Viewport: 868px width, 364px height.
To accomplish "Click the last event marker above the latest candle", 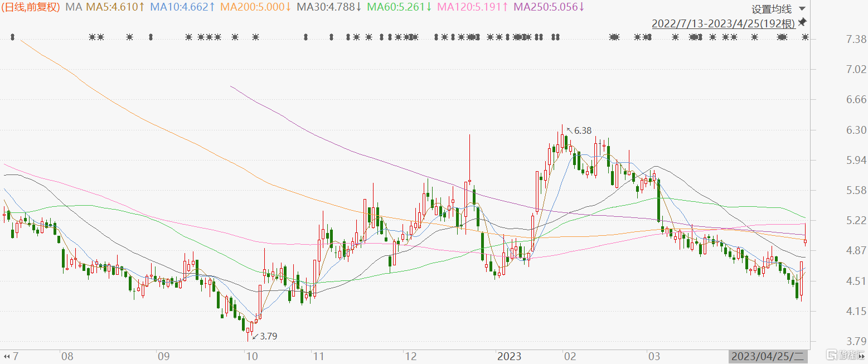I will coord(805,37).
